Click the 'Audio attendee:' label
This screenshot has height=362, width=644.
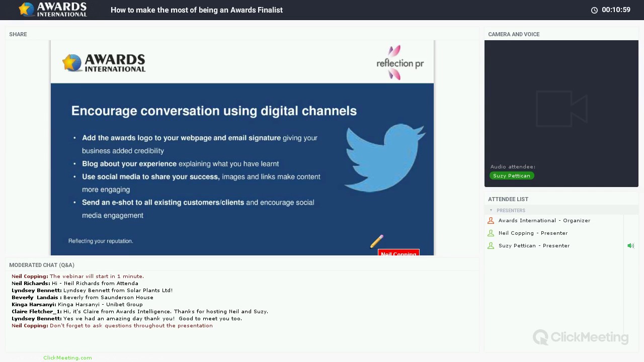513,166
